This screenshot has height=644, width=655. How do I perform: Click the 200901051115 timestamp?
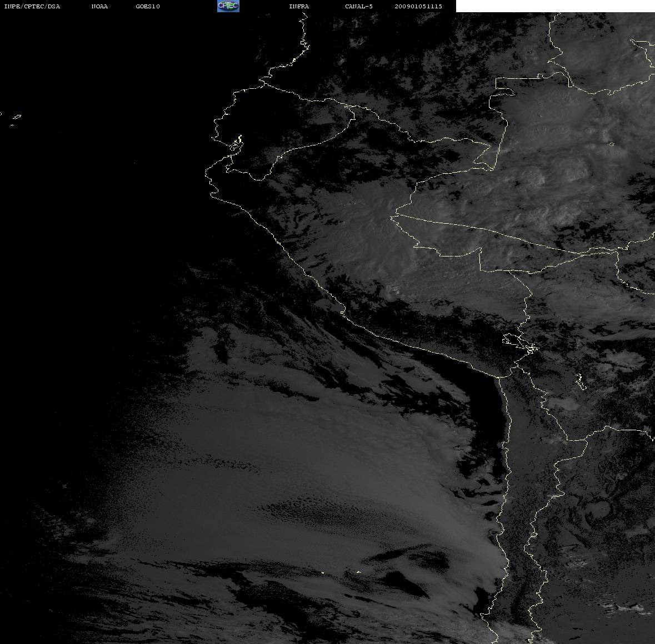click(x=418, y=6)
